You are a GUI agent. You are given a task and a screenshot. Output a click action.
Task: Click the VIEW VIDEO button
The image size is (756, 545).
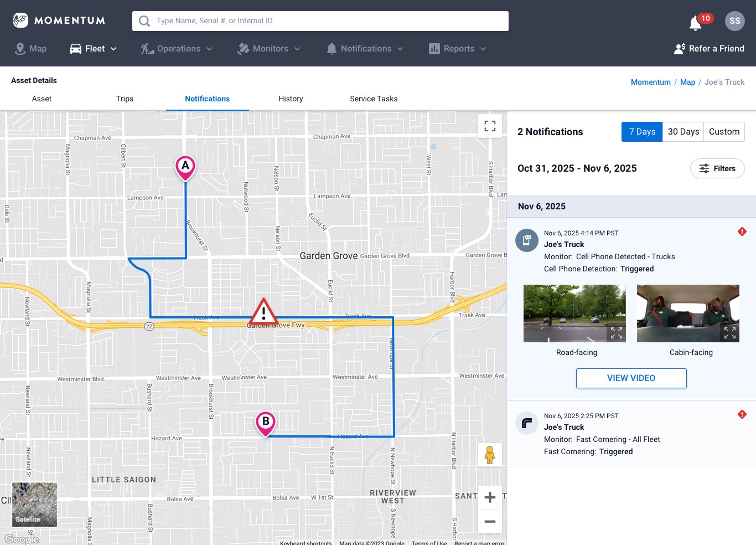click(x=631, y=378)
